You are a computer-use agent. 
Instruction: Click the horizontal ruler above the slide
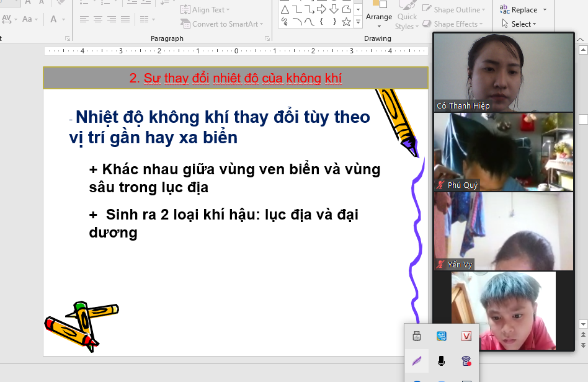pyautogui.click(x=236, y=51)
